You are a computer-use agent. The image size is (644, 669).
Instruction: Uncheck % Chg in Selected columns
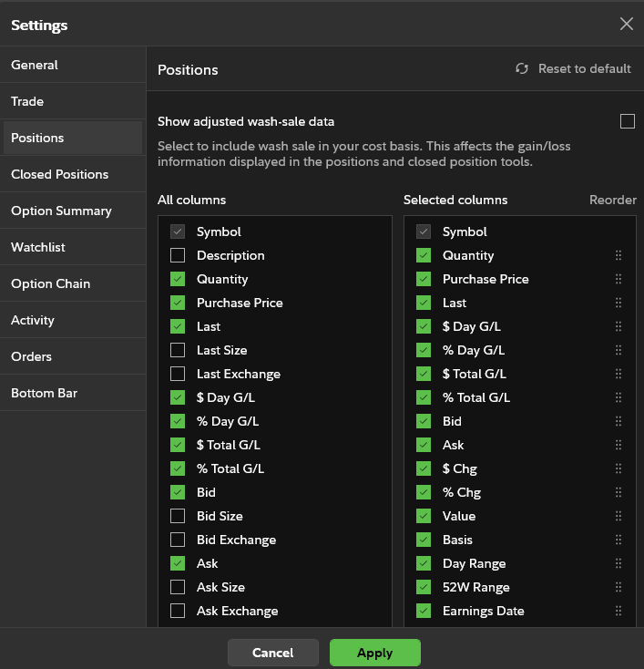424,493
